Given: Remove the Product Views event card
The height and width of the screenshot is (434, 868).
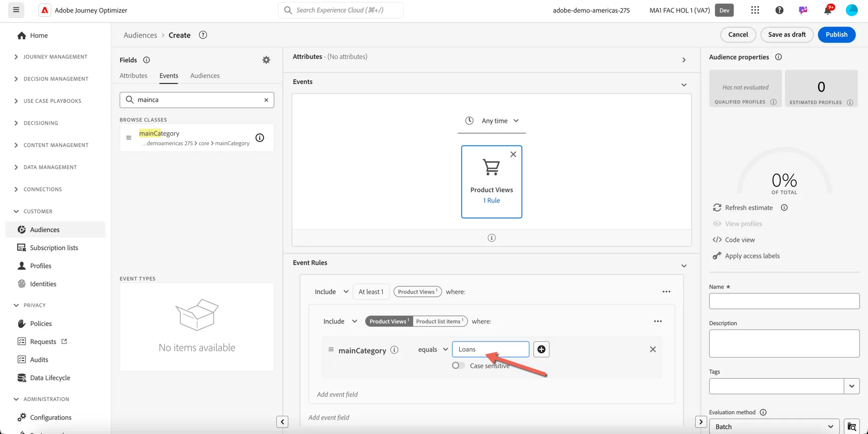Looking at the screenshot, I should coord(513,154).
